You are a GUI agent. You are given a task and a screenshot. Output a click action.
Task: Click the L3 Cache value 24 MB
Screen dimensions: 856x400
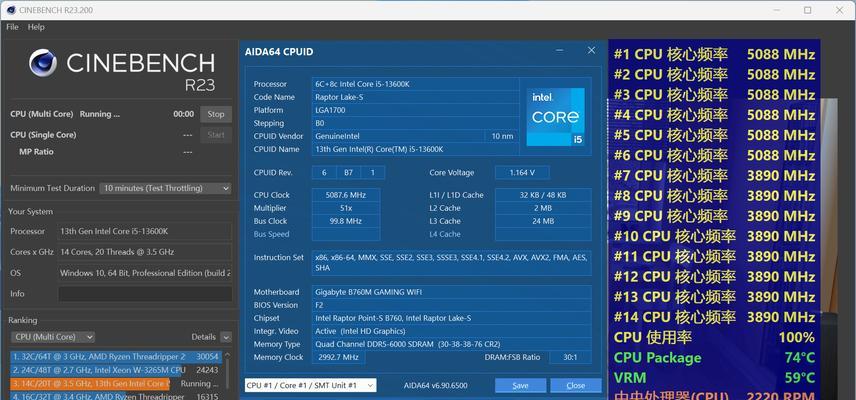tap(543, 221)
